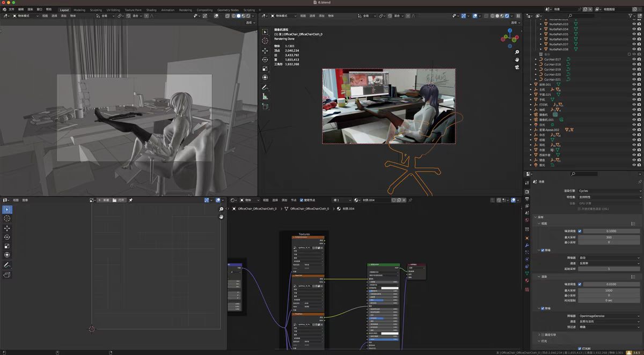Screen dimensions: 644x355
Task: Click the 最大采样 1000 render field
Action: [609, 290]
